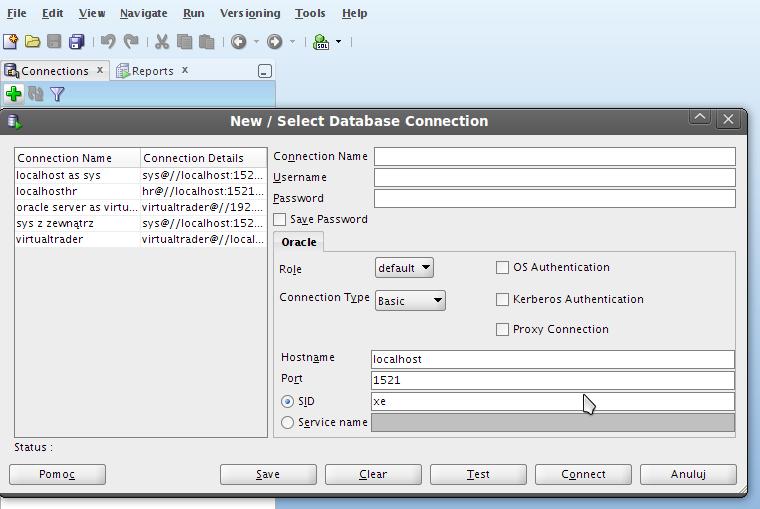The width and height of the screenshot is (760, 509).
Task: Select the 'localhost as sys' connection row
Action: (x=141, y=175)
